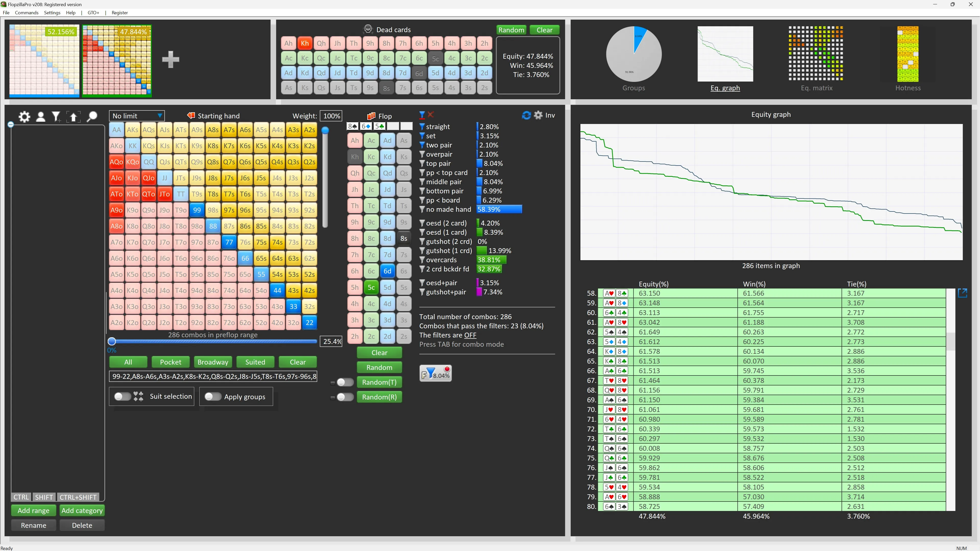This screenshot has height=551, width=980.
Task: Click the pop-out icon beside equity table
Action: click(962, 293)
